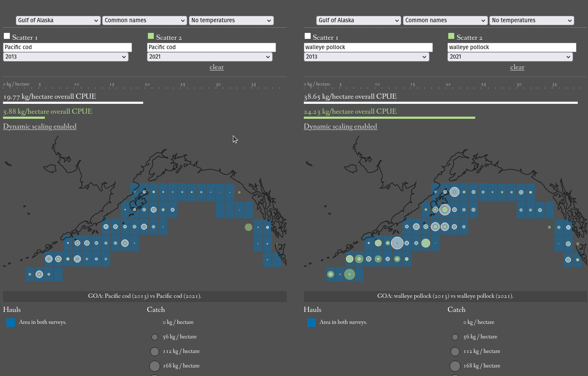Click the Catch heading in the left panel
The height and width of the screenshot is (376, 588).
tap(156, 310)
